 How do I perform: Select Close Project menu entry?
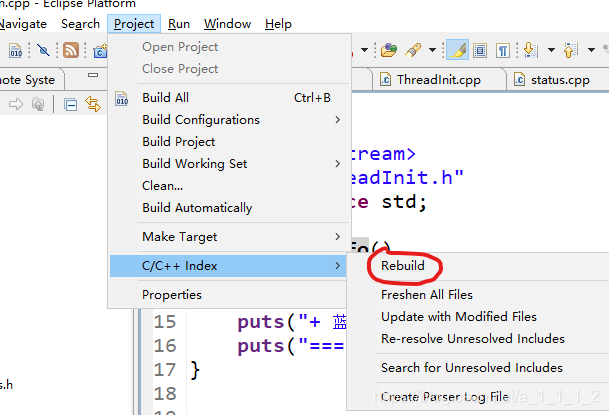[x=229, y=69]
